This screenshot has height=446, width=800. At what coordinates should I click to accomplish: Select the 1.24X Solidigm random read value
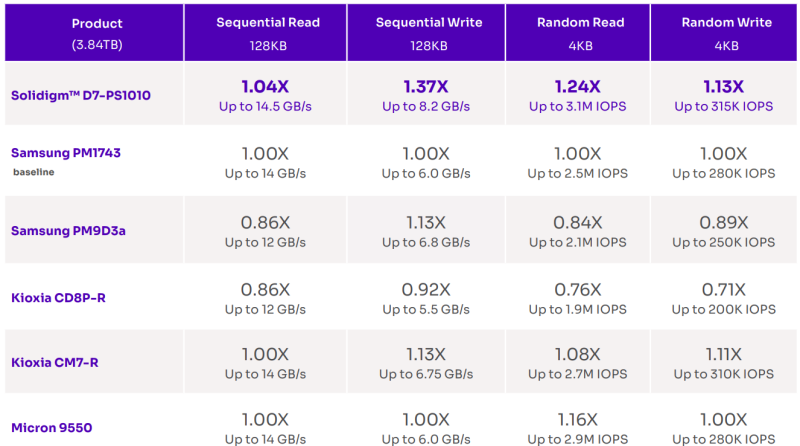[578, 87]
